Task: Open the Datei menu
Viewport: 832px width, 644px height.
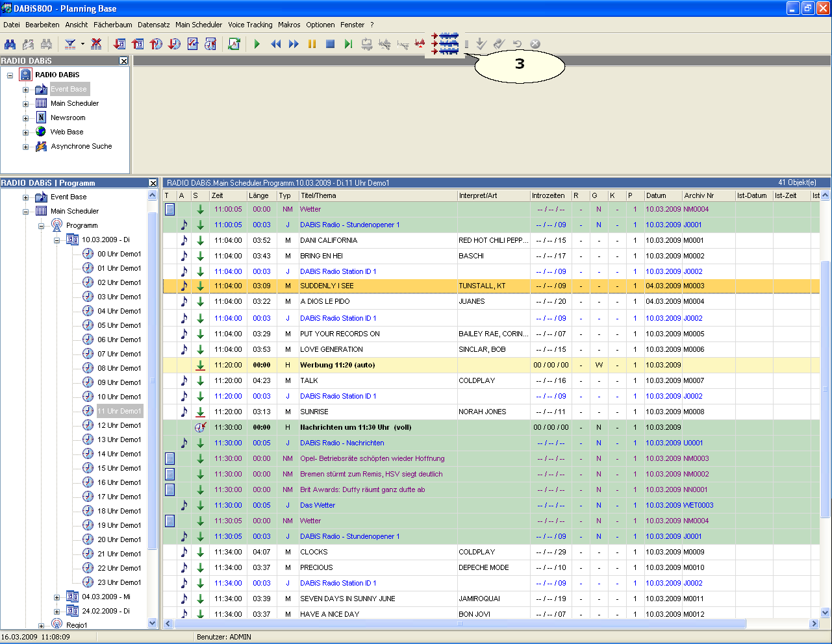Action: click(x=12, y=25)
